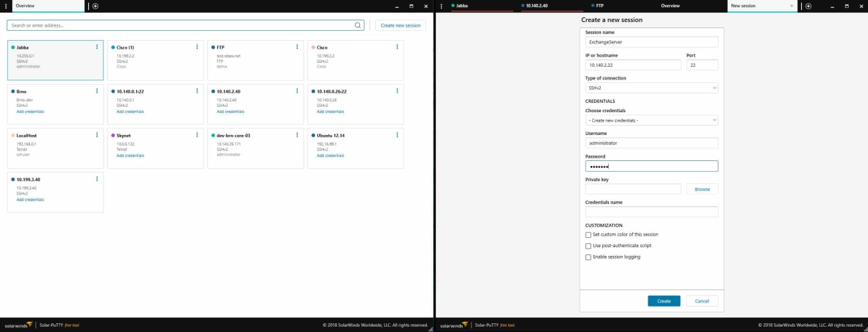868x332 pixels.
Task: Open the options menu on 10.140.0.26:22 card
Action: (397, 91)
